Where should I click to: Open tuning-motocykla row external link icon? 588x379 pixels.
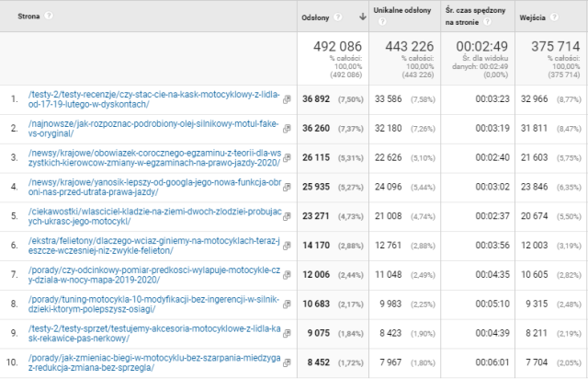[287, 304]
